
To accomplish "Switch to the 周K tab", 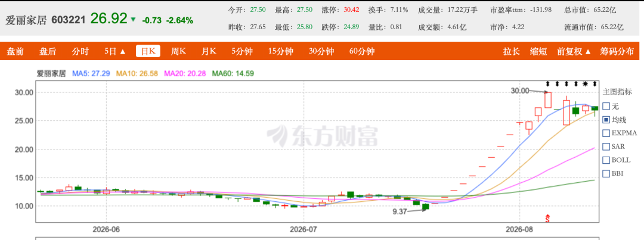I will (x=178, y=51).
